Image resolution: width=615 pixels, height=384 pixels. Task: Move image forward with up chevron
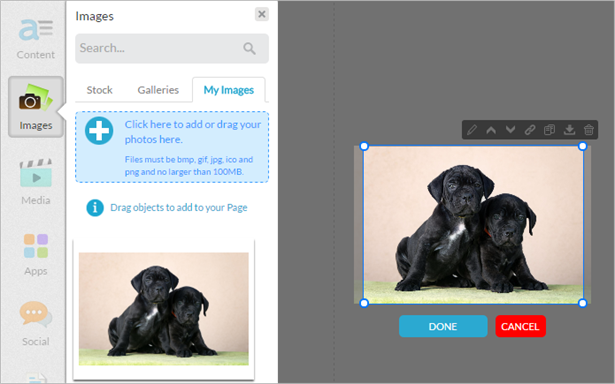(491, 129)
